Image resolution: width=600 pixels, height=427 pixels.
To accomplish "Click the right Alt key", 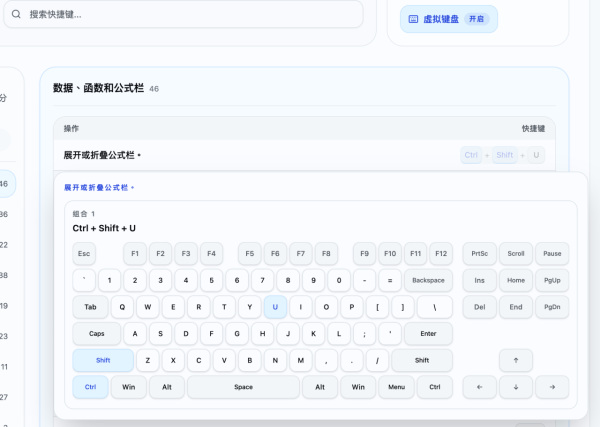I will tap(320, 387).
